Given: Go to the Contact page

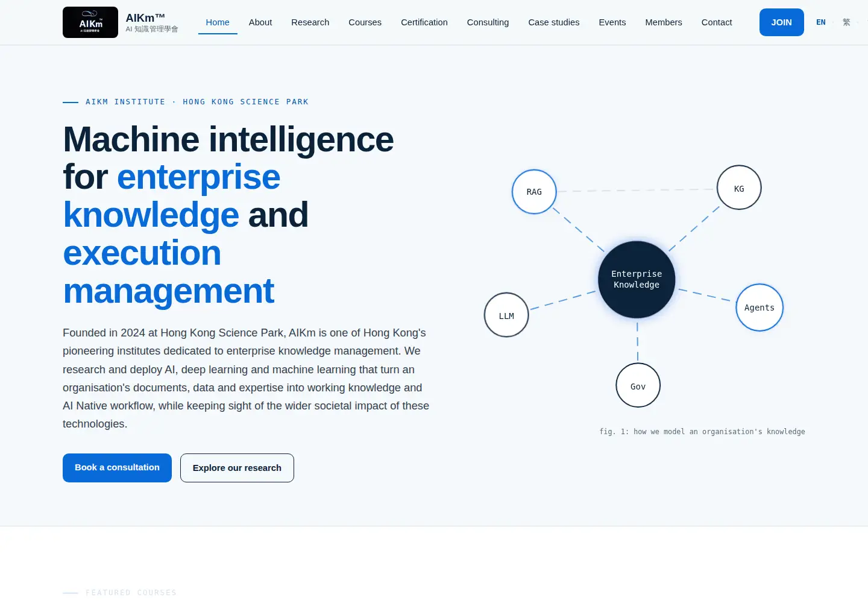Looking at the screenshot, I should [717, 22].
